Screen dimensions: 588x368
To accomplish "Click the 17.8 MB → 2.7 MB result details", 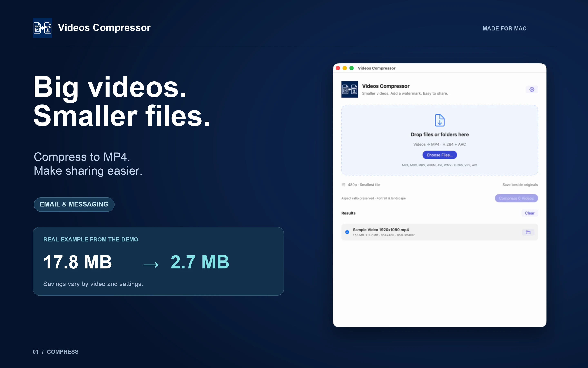I will pos(384,235).
